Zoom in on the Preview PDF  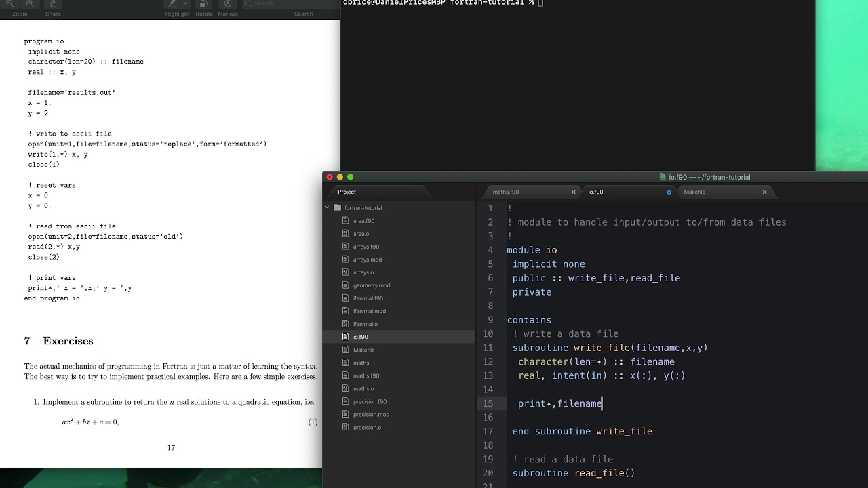pyautogui.click(x=30, y=3)
